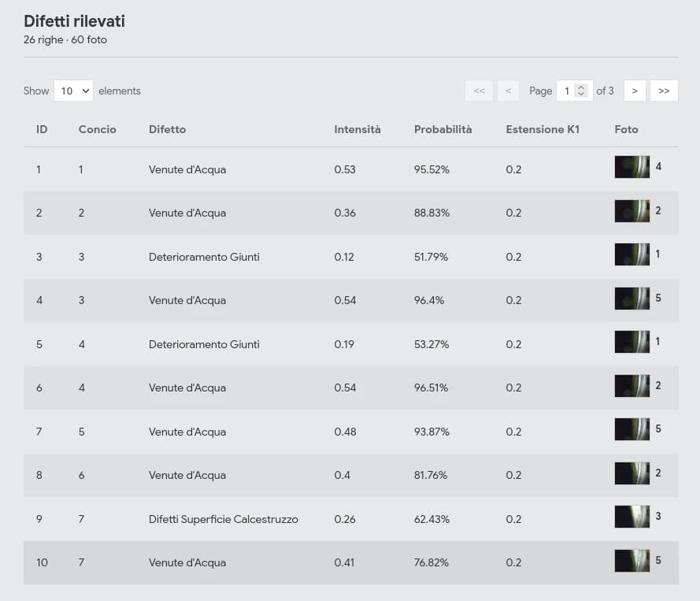Viewport: 700px width, 601px height.
Task: Click Venute d'Acqua in row ID 10
Action: pyautogui.click(x=187, y=562)
